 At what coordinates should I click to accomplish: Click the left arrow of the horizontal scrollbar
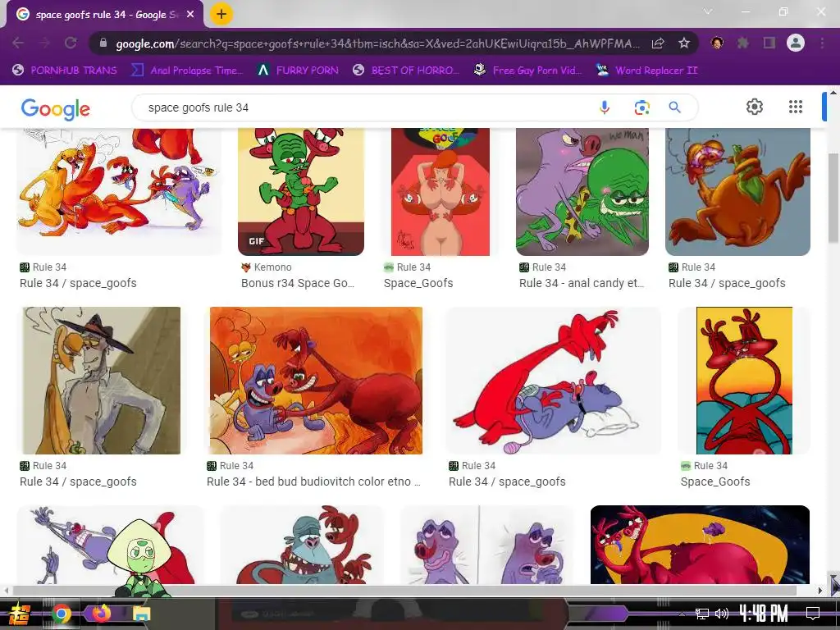(6, 591)
